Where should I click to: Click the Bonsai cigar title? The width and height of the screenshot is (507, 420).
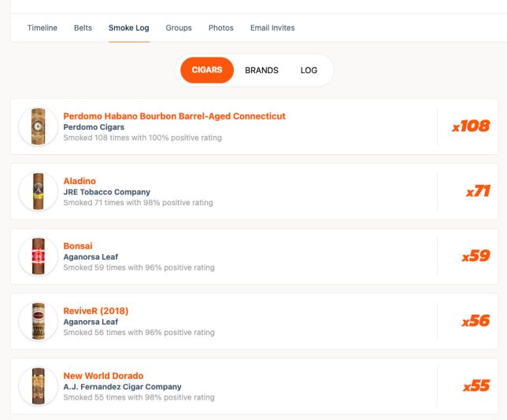click(x=78, y=246)
